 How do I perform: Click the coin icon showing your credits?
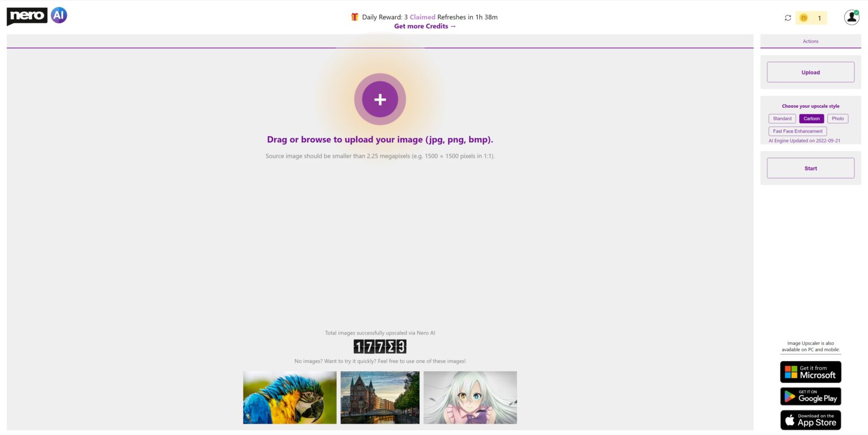coord(804,18)
